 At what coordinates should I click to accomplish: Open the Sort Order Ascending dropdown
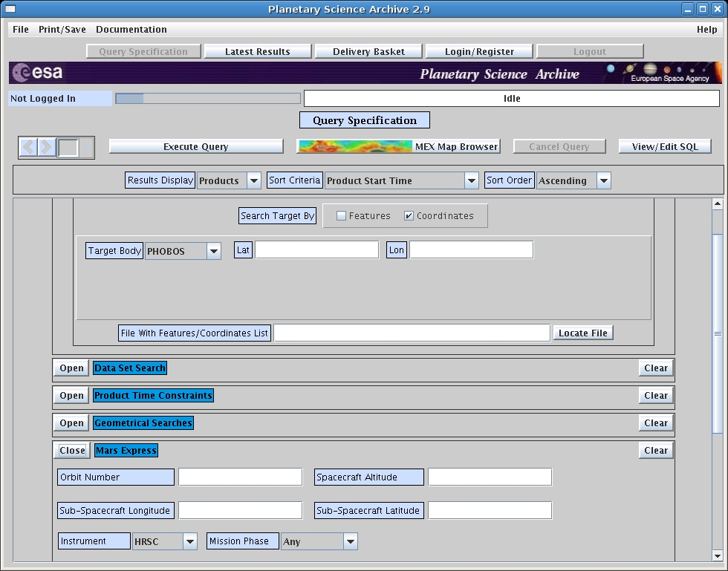(603, 180)
